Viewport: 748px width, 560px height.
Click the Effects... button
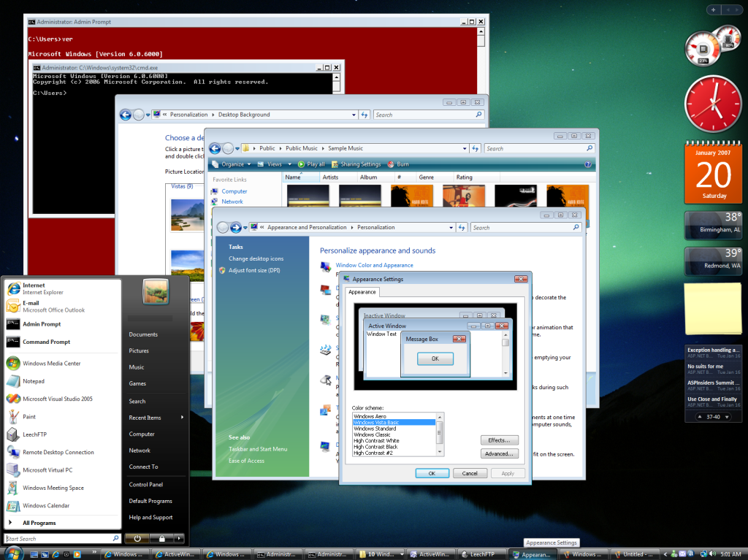500,440
